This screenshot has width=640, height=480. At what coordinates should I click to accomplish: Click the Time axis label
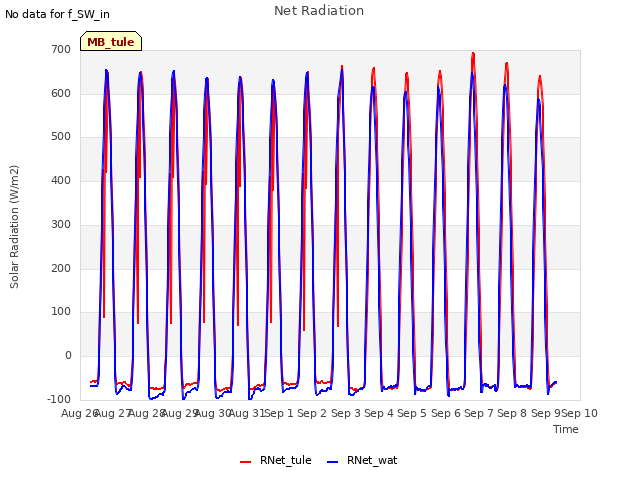pyautogui.click(x=566, y=429)
